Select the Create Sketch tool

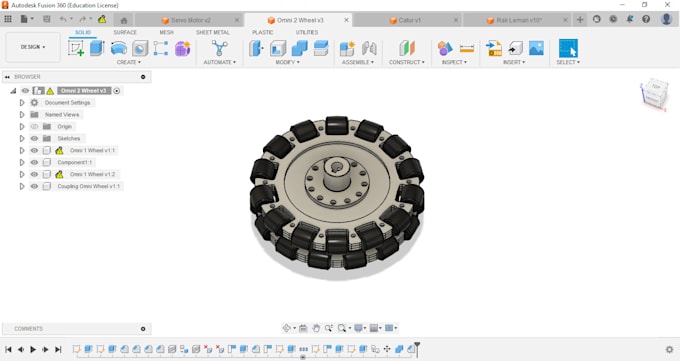pos(76,48)
